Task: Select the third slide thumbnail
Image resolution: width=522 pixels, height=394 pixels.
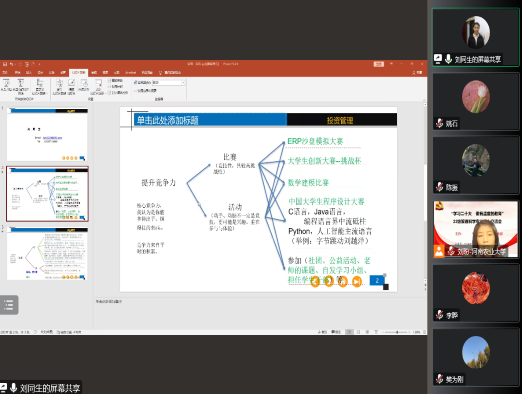Action: [47, 254]
